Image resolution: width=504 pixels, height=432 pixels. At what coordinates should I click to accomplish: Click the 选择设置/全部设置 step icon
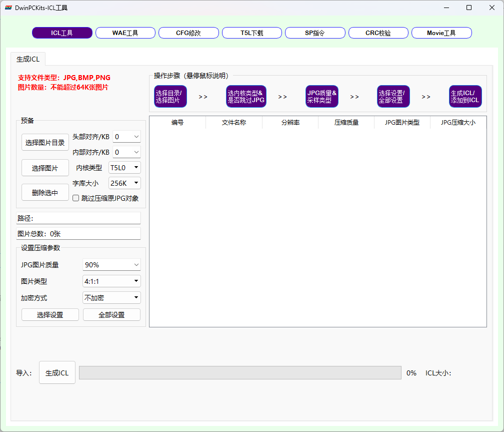[x=393, y=96]
